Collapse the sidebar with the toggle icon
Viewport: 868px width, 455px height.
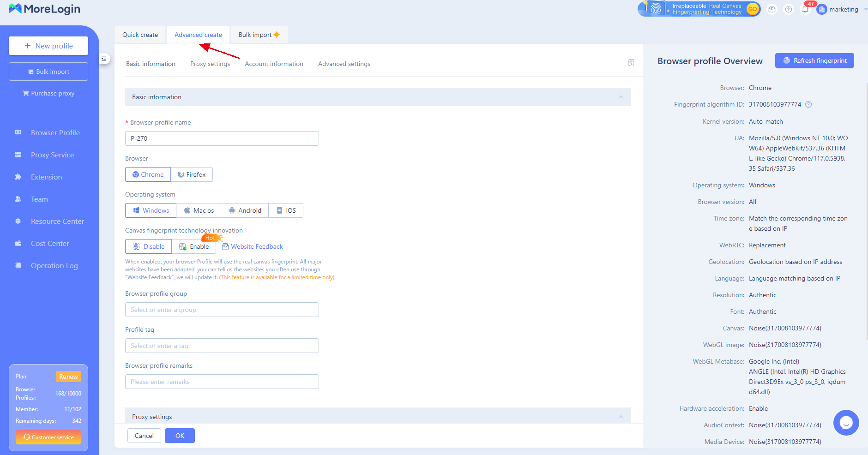coord(104,59)
